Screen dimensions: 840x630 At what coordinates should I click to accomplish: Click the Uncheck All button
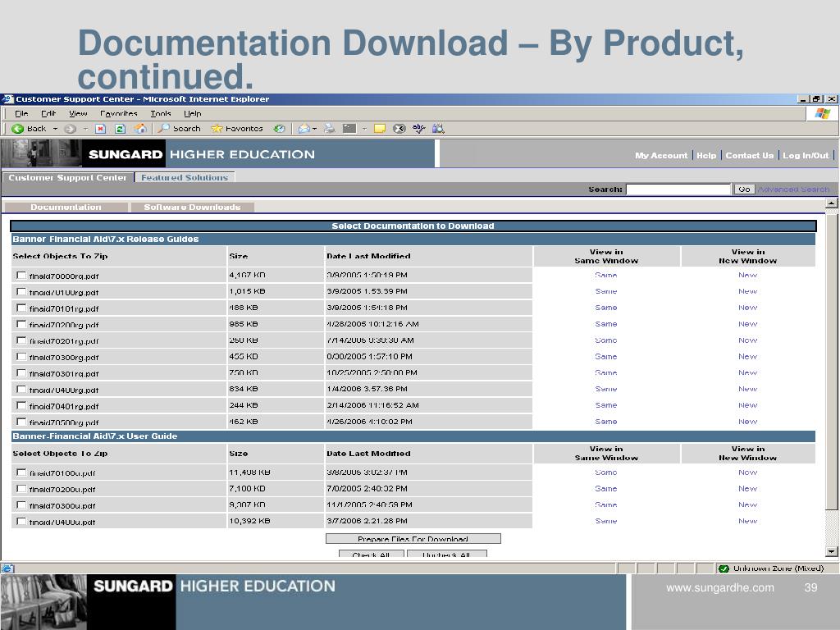click(447, 554)
